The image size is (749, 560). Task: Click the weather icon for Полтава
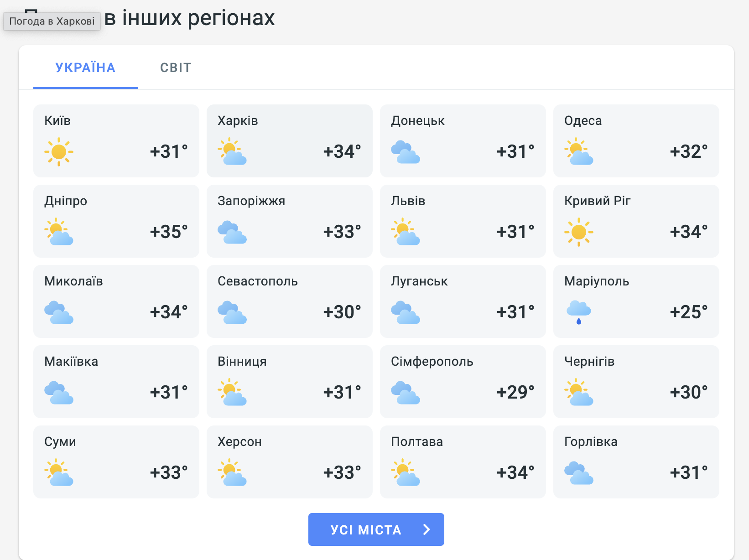pos(405,472)
